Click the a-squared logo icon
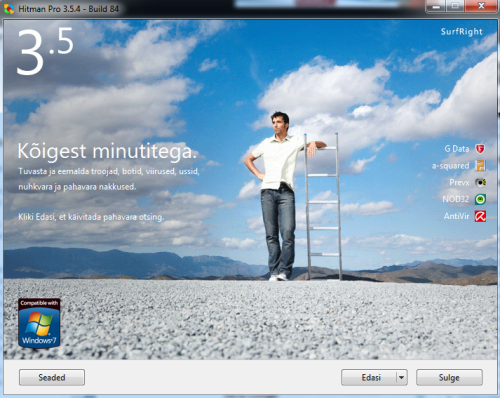500x398 pixels. click(480, 165)
